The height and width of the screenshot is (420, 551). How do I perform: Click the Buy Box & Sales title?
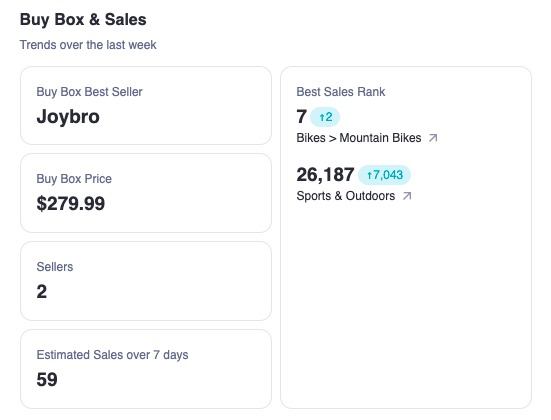tap(83, 19)
